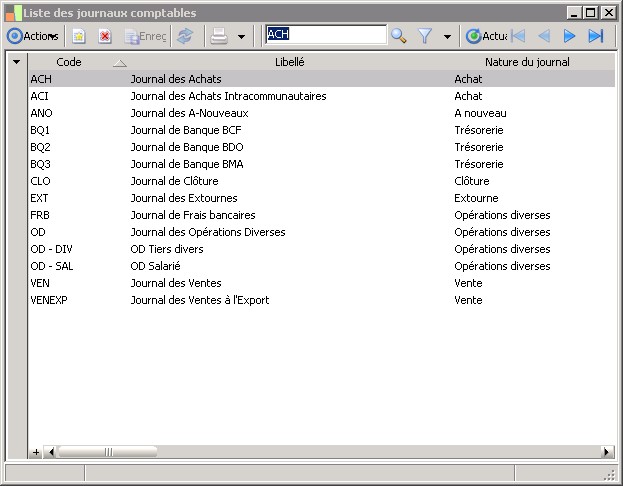Click Journal de Banque BDO label
Image resolution: width=623 pixels, height=486 pixels.
click(187, 147)
